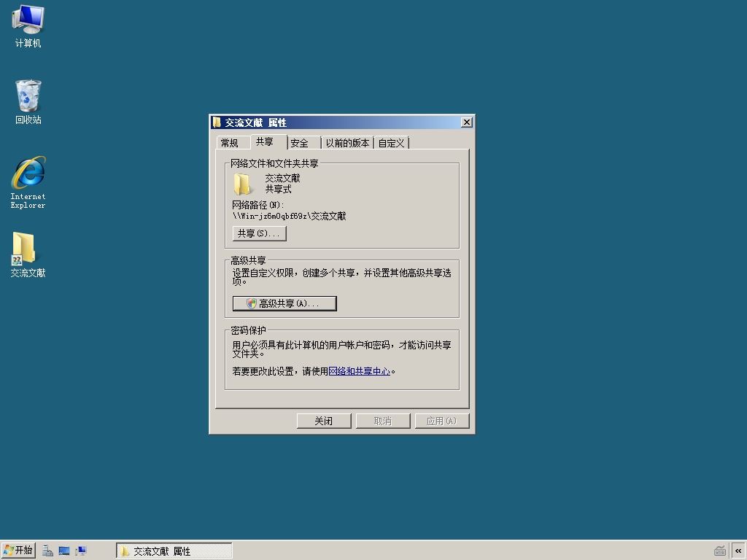Expand hidden tray icons with the chevron
747x560 pixels.
coord(738,551)
